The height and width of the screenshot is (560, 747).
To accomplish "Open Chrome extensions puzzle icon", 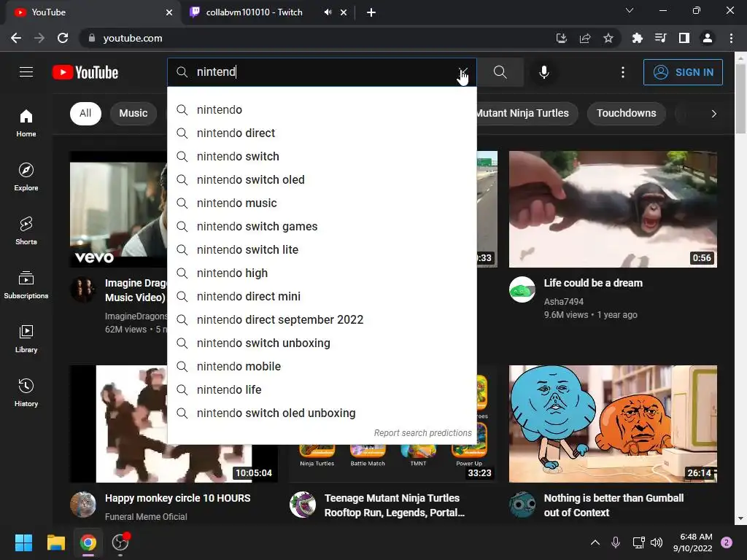I will [x=637, y=38].
